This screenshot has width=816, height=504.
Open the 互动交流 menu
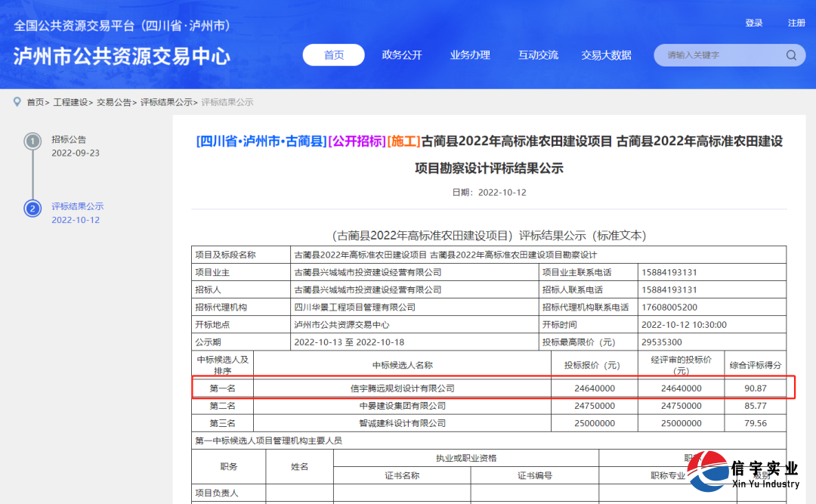(x=538, y=54)
